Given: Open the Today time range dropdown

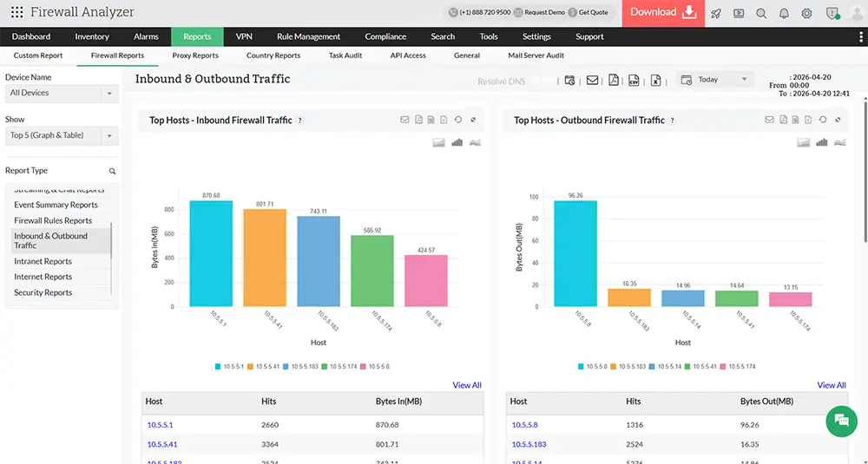Looking at the screenshot, I should (715, 80).
